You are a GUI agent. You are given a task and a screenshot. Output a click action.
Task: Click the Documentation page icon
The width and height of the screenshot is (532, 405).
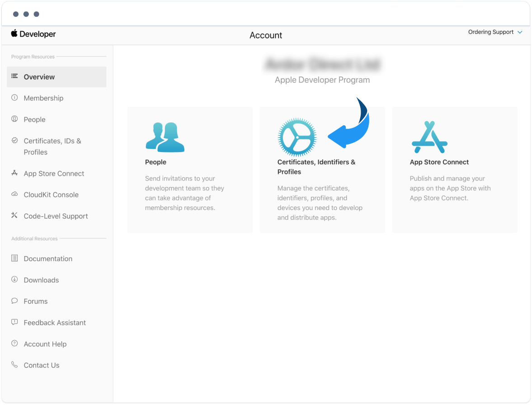pyautogui.click(x=14, y=258)
